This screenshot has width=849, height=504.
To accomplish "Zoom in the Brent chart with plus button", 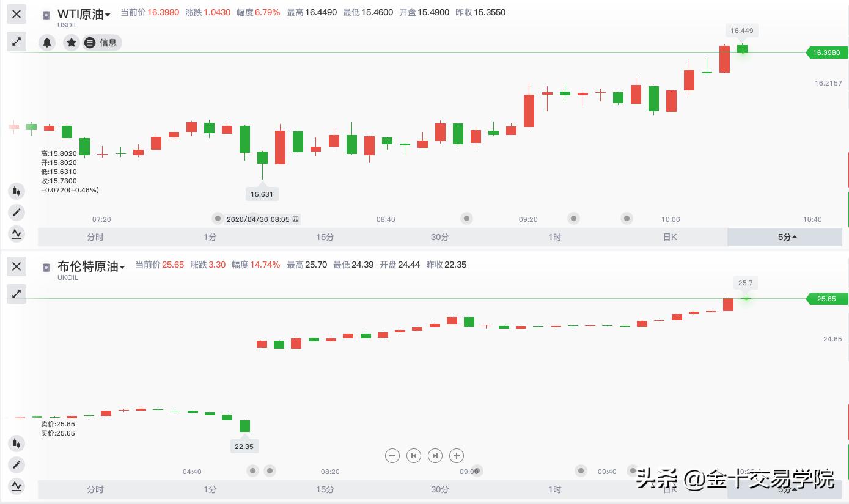I will click(x=457, y=455).
